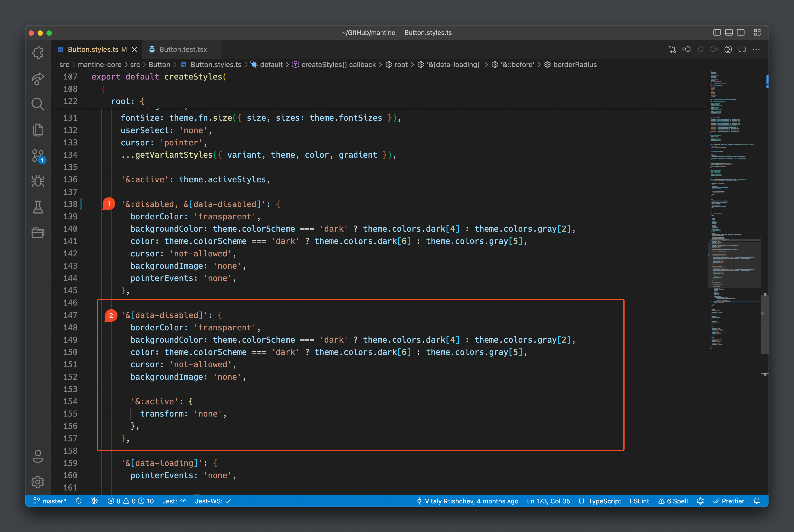
Task: Click 'ESLint' in status bar
Action: (639, 501)
